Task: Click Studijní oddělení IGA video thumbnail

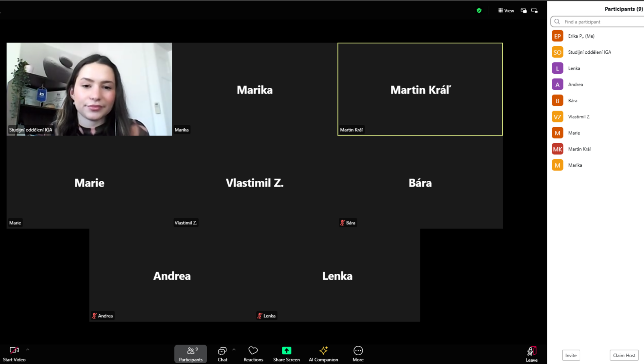Action: tap(89, 89)
